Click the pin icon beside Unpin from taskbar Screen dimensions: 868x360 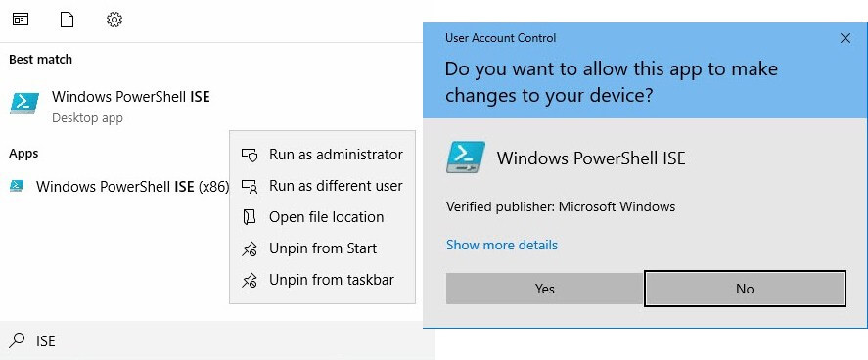click(x=250, y=281)
